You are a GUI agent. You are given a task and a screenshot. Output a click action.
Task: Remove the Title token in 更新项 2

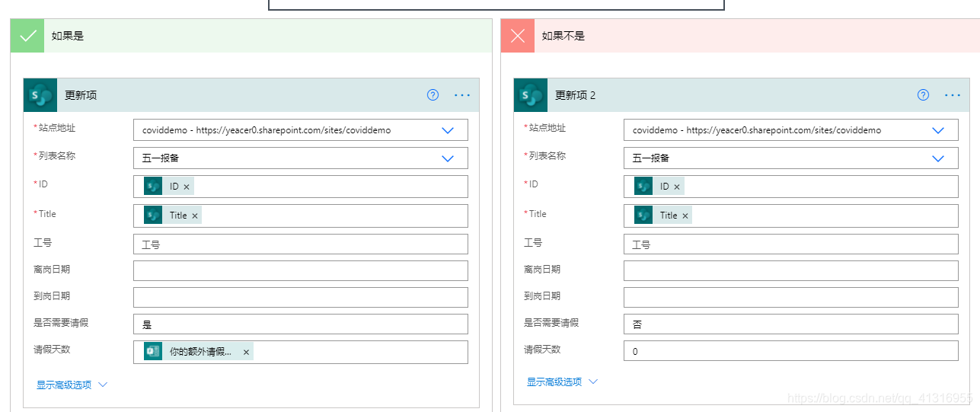[x=685, y=216]
